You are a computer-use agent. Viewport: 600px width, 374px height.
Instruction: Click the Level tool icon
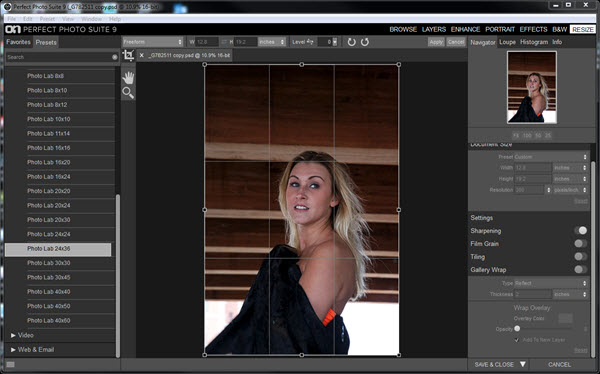(310, 42)
